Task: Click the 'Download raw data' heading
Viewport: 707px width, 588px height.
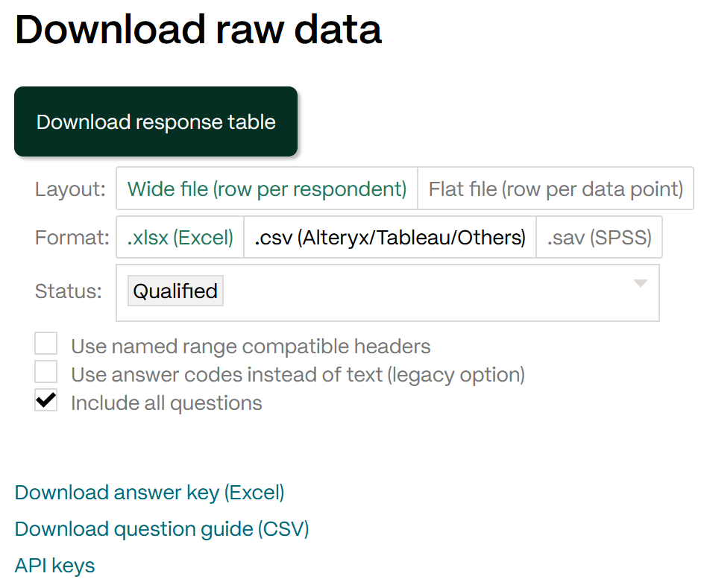Action: [x=198, y=30]
